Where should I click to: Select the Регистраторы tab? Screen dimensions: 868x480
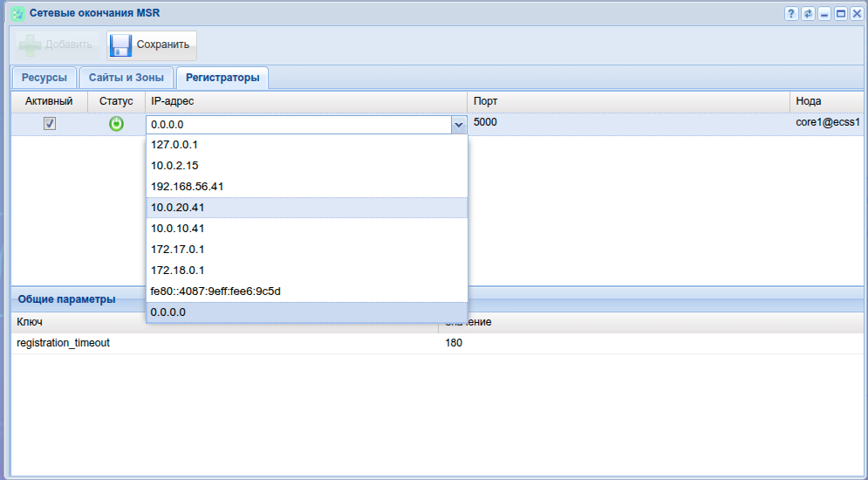pos(222,78)
